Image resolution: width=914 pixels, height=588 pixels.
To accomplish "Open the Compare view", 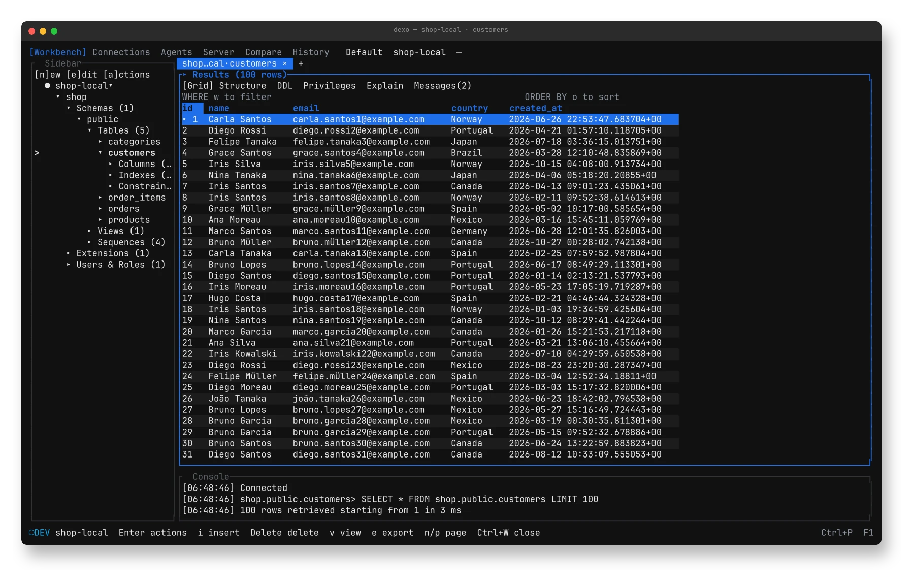I will coord(263,52).
